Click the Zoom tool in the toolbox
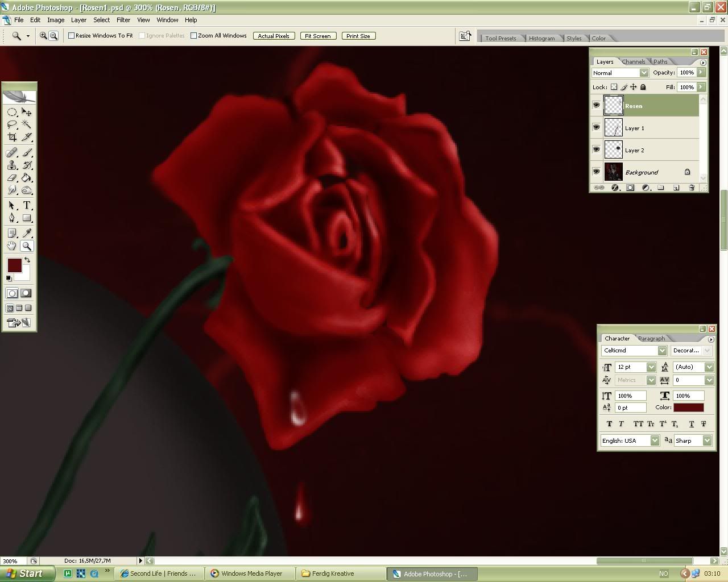The height and width of the screenshot is (582, 728). click(x=27, y=246)
